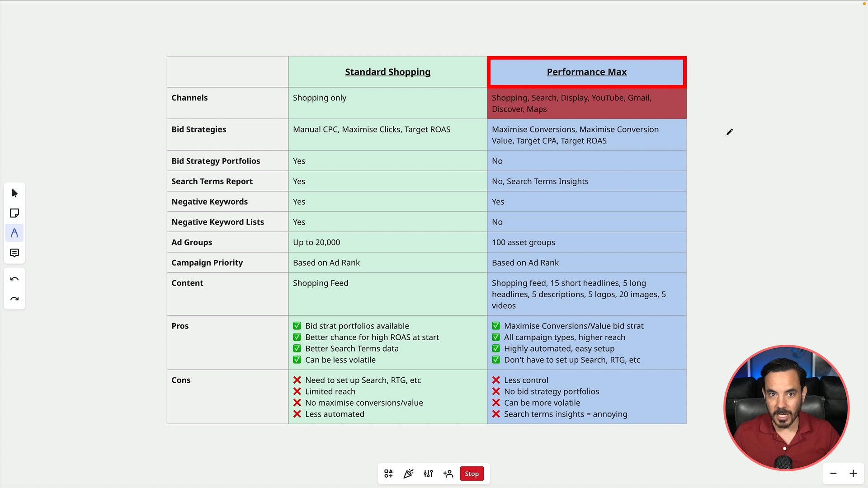This screenshot has height=488, width=868.
Task: Choose the sticky note tool
Action: 14,213
